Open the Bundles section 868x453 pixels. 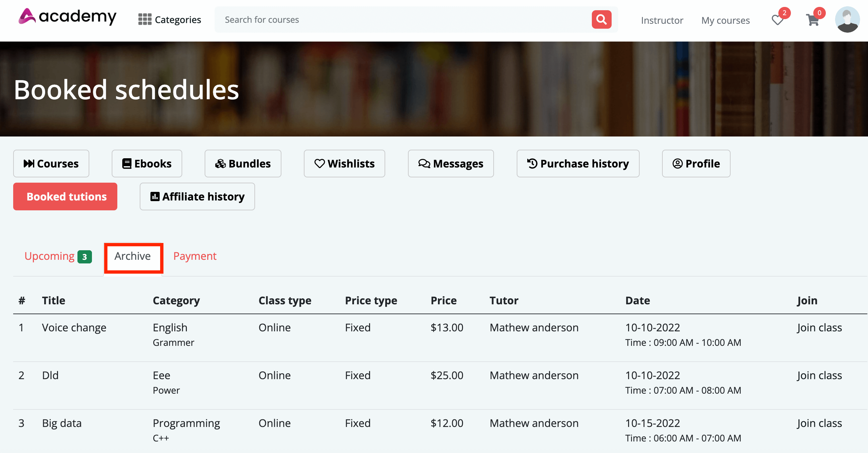click(242, 164)
